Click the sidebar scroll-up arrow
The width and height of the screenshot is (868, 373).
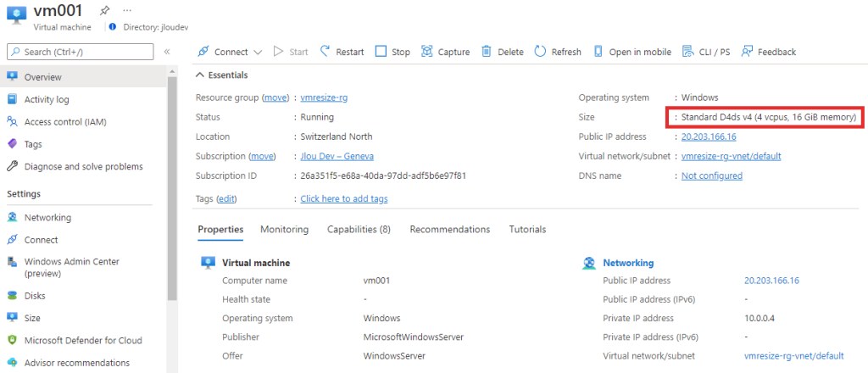(172, 71)
